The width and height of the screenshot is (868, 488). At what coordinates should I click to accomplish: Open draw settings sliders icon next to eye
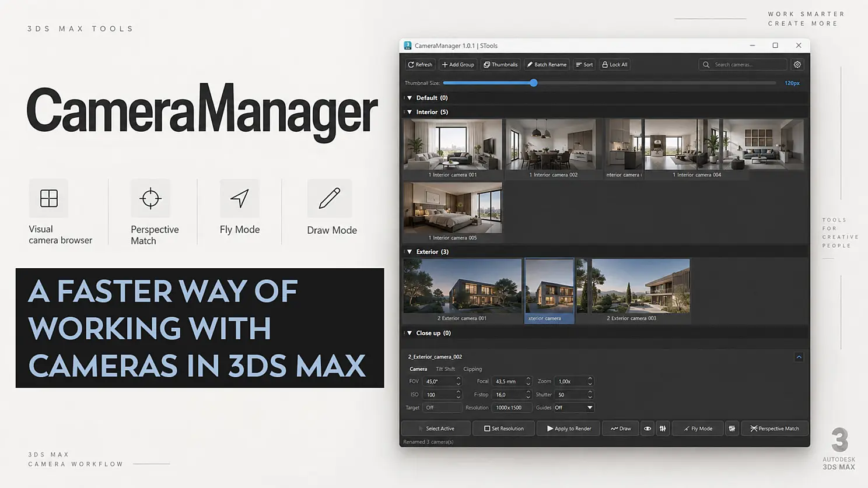tap(663, 429)
